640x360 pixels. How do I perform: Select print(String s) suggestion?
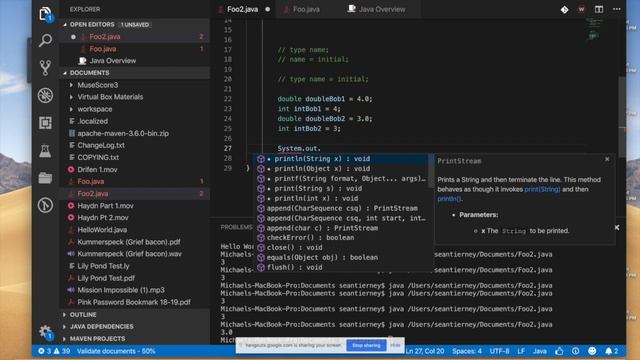click(342, 188)
